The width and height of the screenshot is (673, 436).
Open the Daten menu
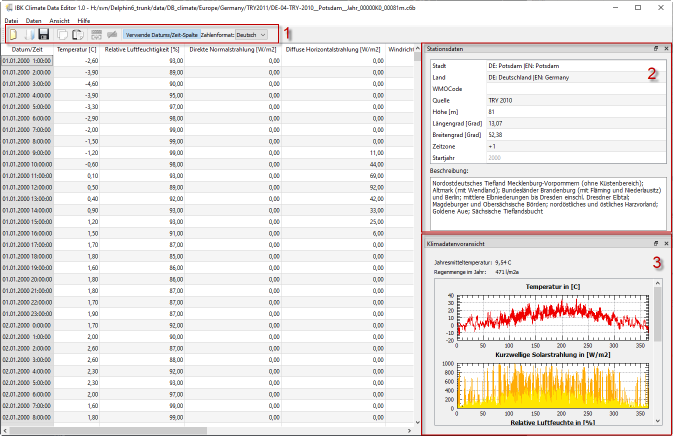point(33,20)
